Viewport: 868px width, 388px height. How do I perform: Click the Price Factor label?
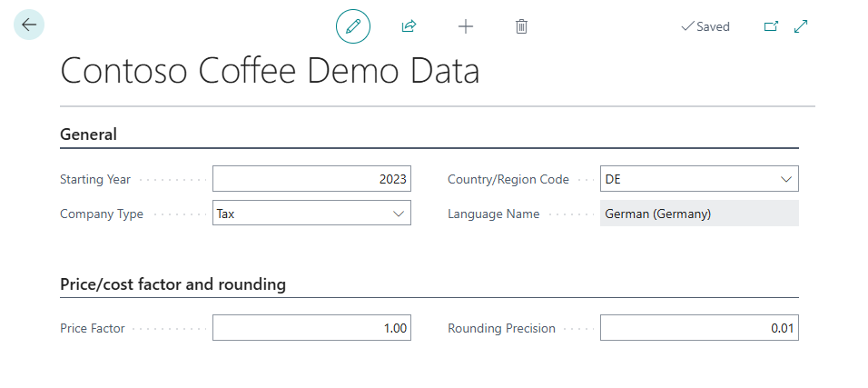pyautogui.click(x=93, y=329)
